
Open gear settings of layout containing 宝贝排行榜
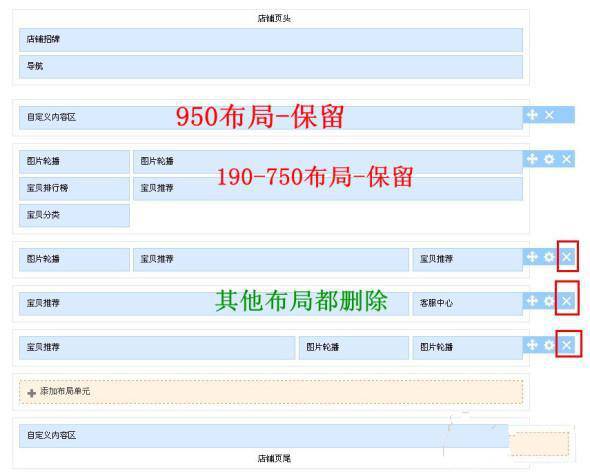tap(549, 160)
